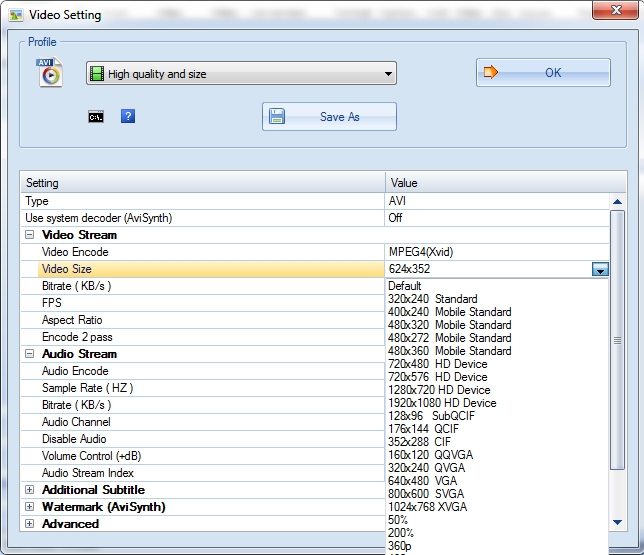Select 400x240 Mobile Standard option
This screenshot has width=644, height=555.
click(x=497, y=312)
